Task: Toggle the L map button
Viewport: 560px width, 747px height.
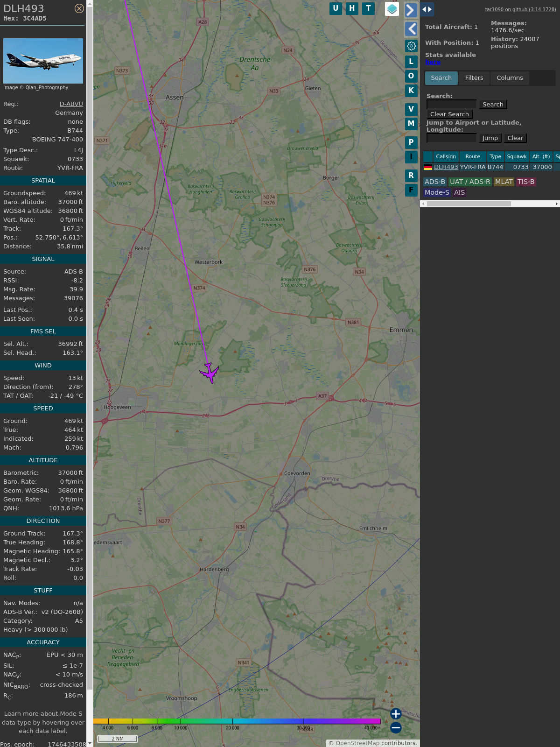Action: (411, 61)
